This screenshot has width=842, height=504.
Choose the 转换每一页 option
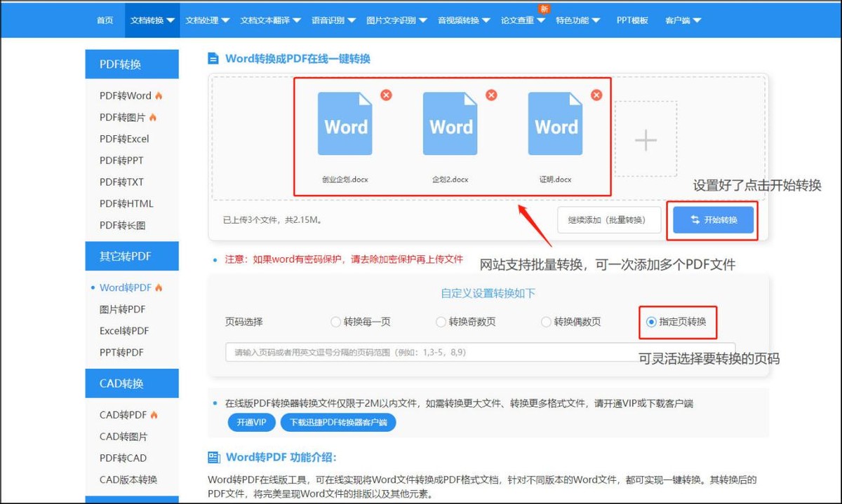[335, 322]
